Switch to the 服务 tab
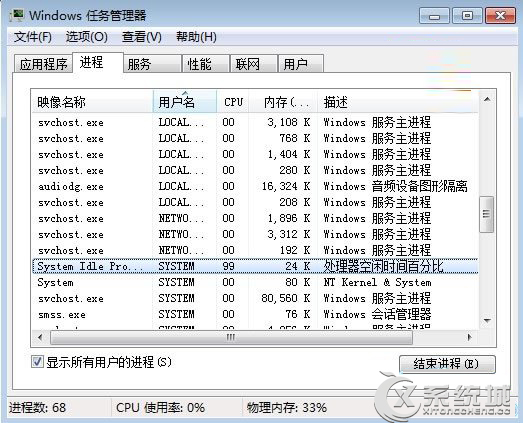 pyautogui.click(x=152, y=64)
